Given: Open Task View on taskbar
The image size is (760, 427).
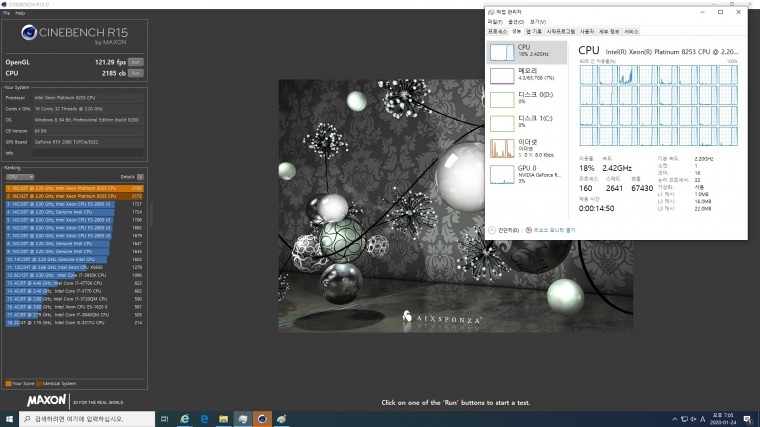Looking at the screenshot, I should [x=164, y=419].
